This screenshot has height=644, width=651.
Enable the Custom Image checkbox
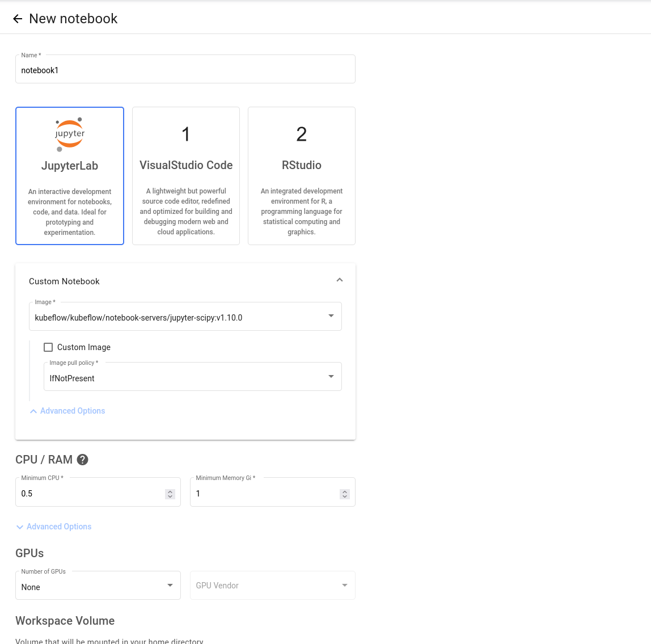click(48, 347)
